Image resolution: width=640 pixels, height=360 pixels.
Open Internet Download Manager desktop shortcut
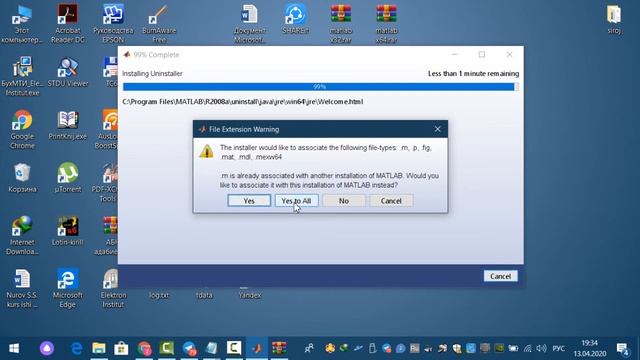22,236
